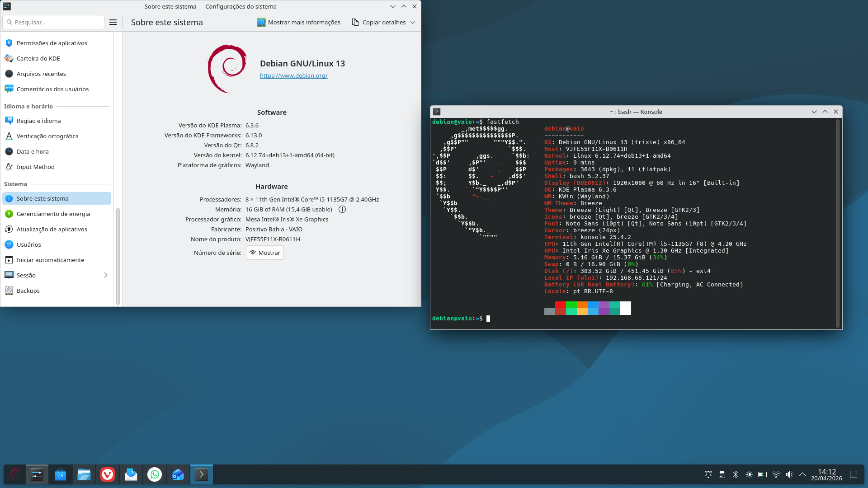Open Região e idioma settings
This screenshot has height=488, width=868.
click(x=38, y=121)
